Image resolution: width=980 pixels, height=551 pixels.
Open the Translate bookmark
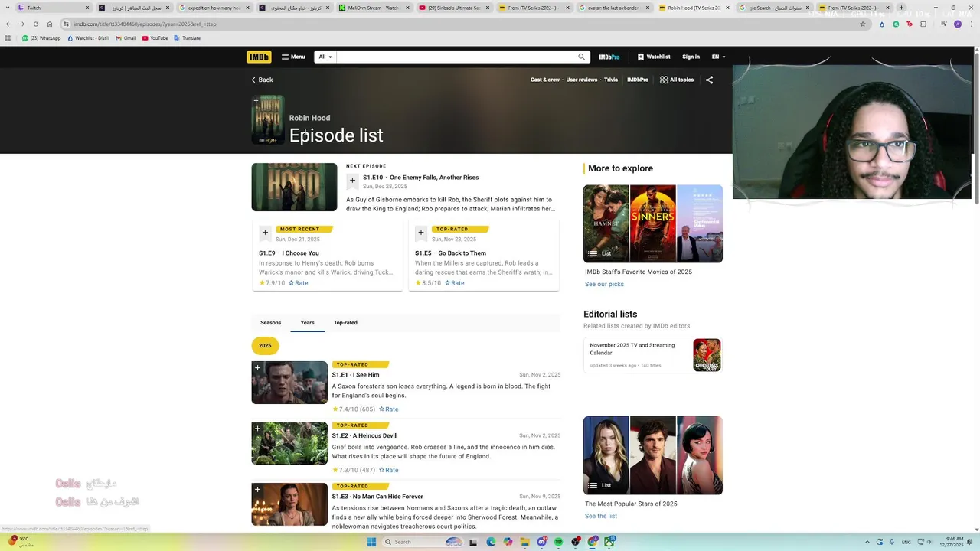click(x=188, y=38)
